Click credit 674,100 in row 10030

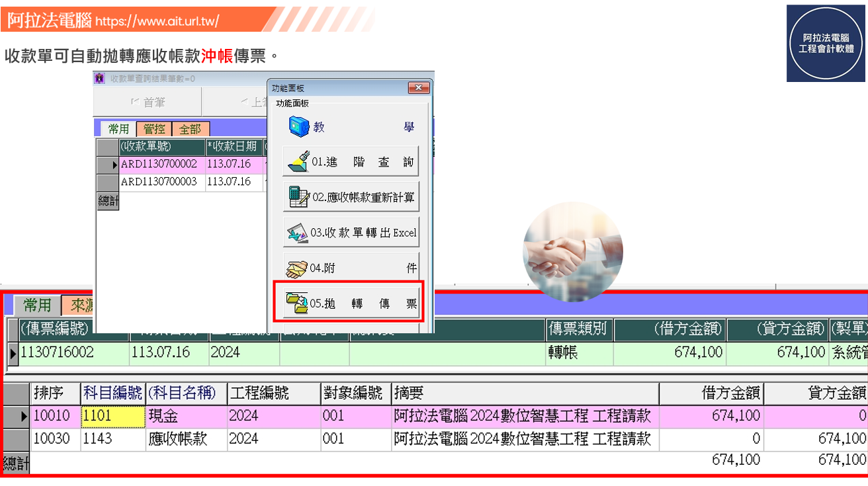click(816, 438)
